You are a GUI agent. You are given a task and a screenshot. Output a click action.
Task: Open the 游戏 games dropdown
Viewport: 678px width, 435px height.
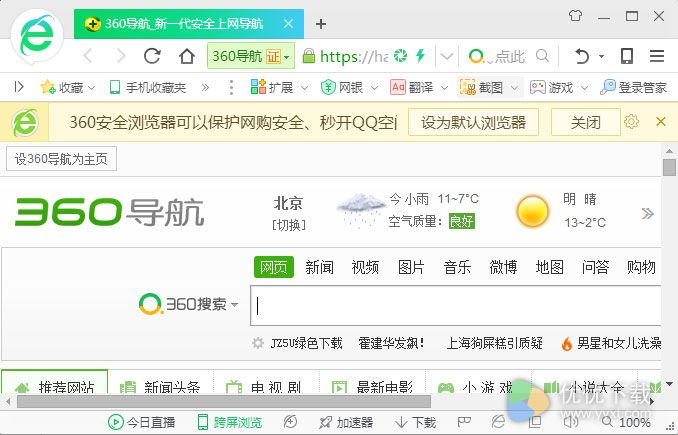[x=559, y=88]
